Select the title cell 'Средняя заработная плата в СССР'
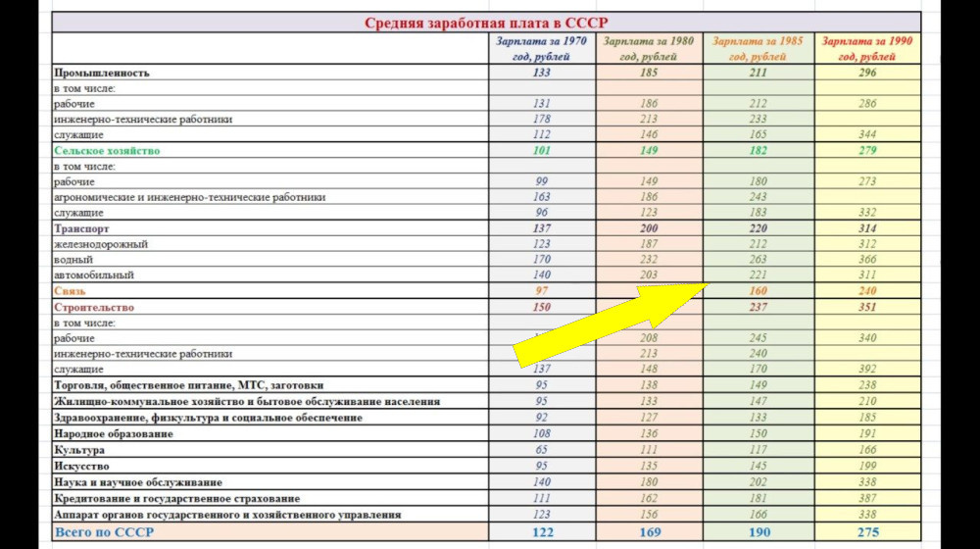The image size is (980, 549). (486, 24)
